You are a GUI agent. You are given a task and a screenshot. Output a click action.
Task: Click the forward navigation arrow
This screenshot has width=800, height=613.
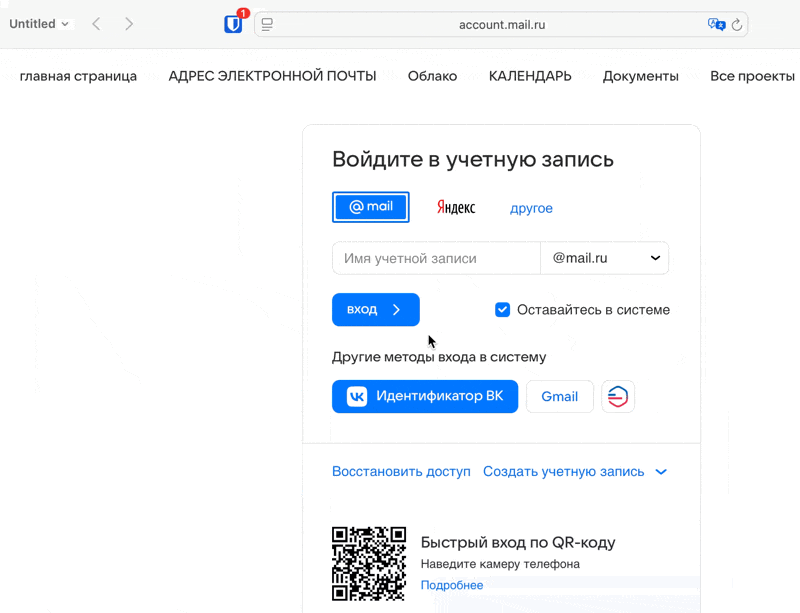pyautogui.click(x=129, y=23)
